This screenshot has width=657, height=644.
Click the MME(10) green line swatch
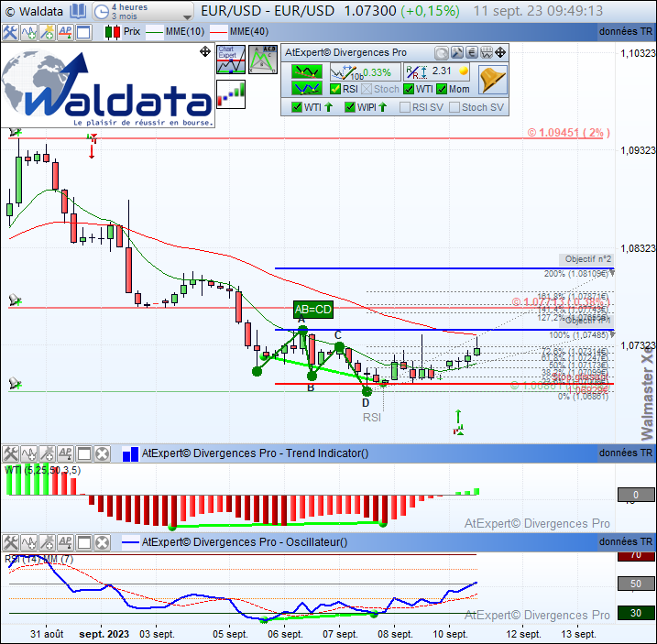[154, 32]
